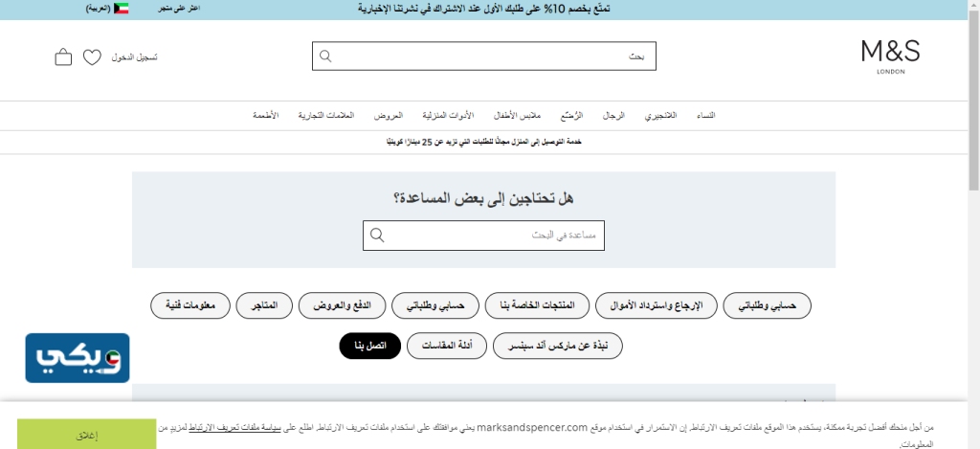Click the المتاجر help button
The image size is (980, 449).
click(264, 305)
